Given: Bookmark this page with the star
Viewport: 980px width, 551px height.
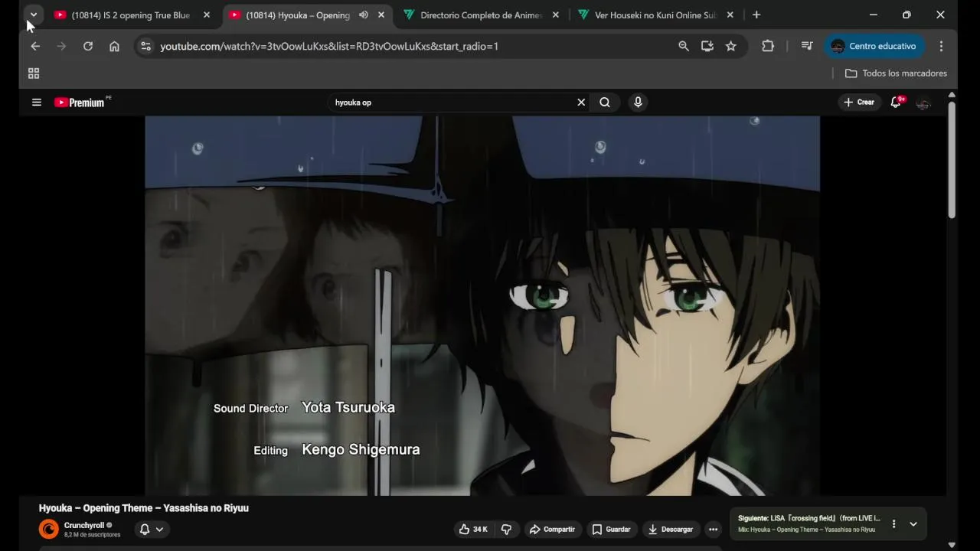Looking at the screenshot, I should [731, 46].
